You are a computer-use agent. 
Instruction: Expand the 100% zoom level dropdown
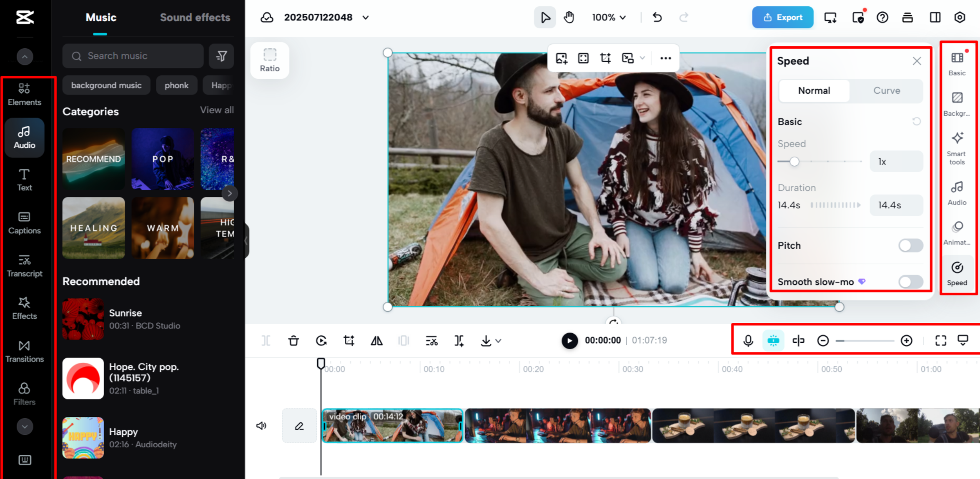(x=609, y=17)
